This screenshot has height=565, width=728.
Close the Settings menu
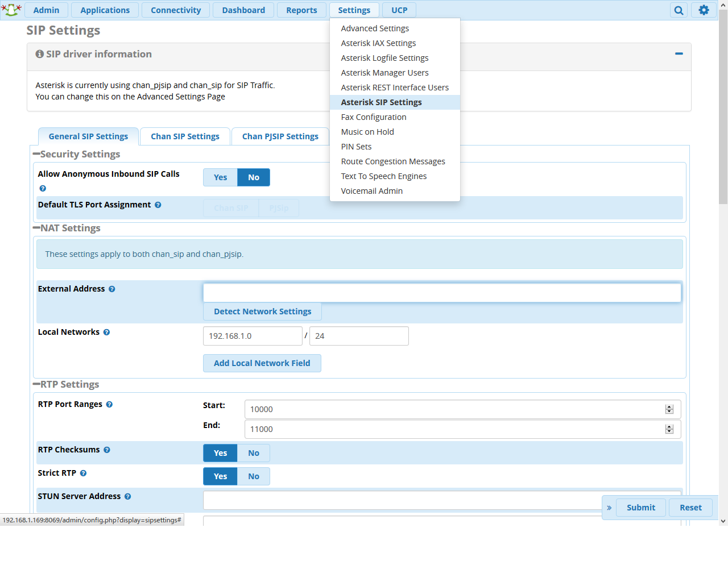click(x=354, y=10)
